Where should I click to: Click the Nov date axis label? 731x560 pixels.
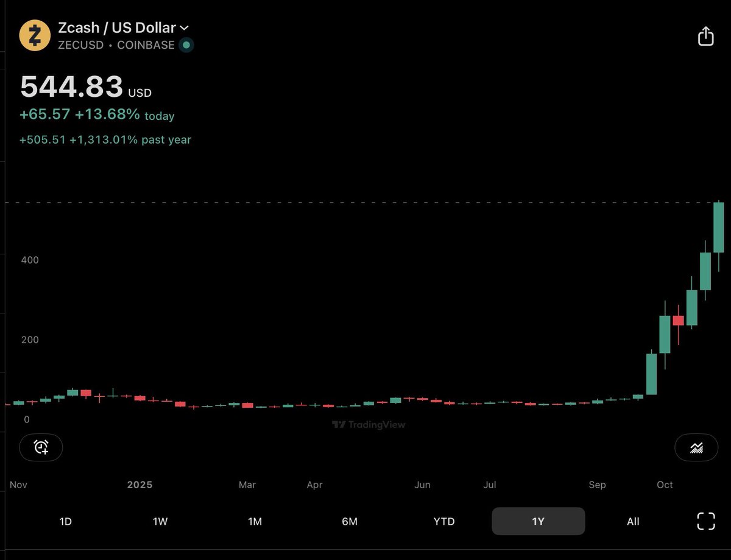click(19, 485)
